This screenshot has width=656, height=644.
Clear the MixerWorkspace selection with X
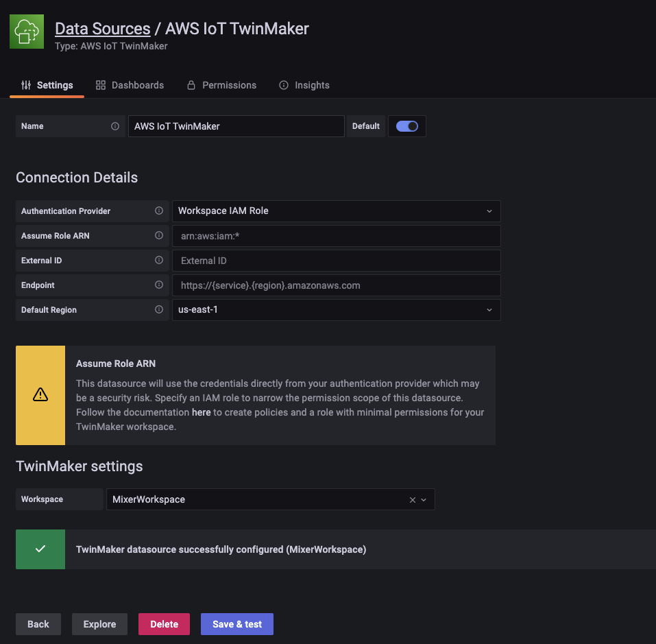413,500
